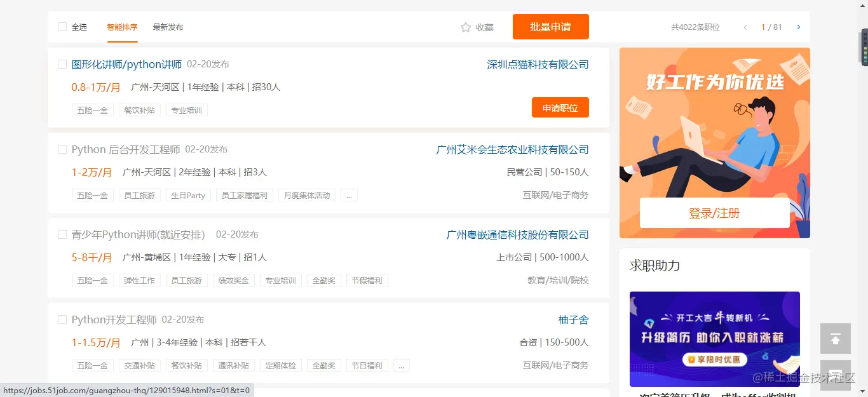868x397 pixels.
Task: Open company 广州艾米会生态农业科技有限公司
Action: pyautogui.click(x=513, y=149)
